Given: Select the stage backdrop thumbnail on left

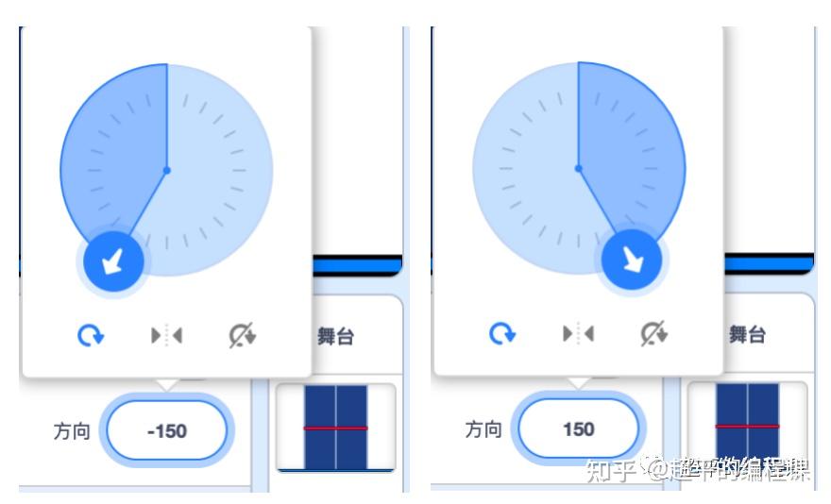Looking at the screenshot, I should coord(336,428).
